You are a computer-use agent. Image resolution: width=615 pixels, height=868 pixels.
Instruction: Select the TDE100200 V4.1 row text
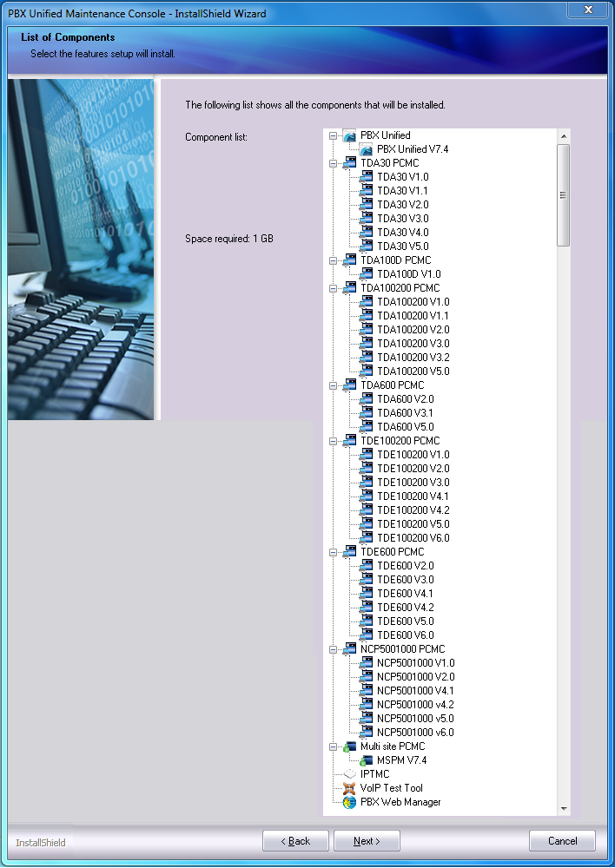pyautogui.click(x=413, y=496)
